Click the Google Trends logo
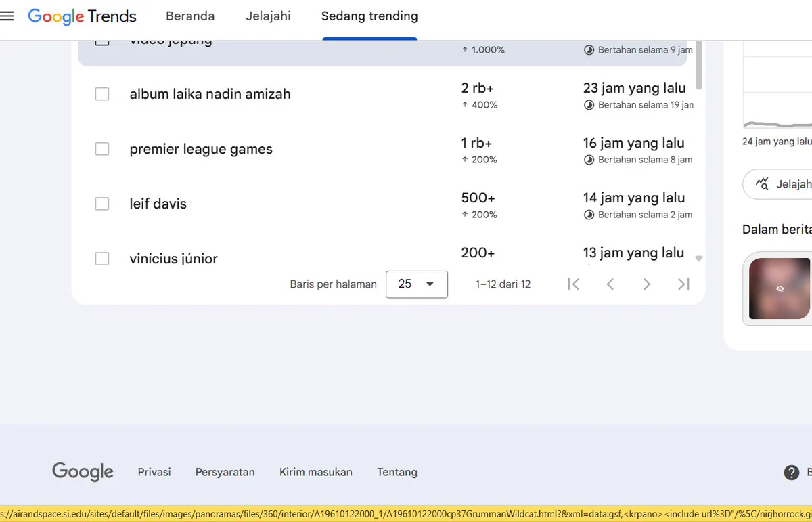The width and height of the screenshot is (812, 522). pos(82,16)
